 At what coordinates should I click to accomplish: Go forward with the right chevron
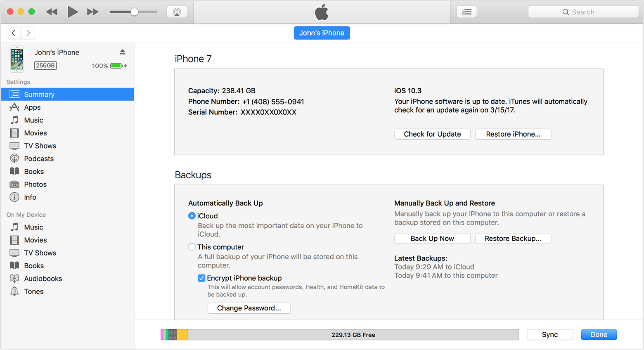28,33
